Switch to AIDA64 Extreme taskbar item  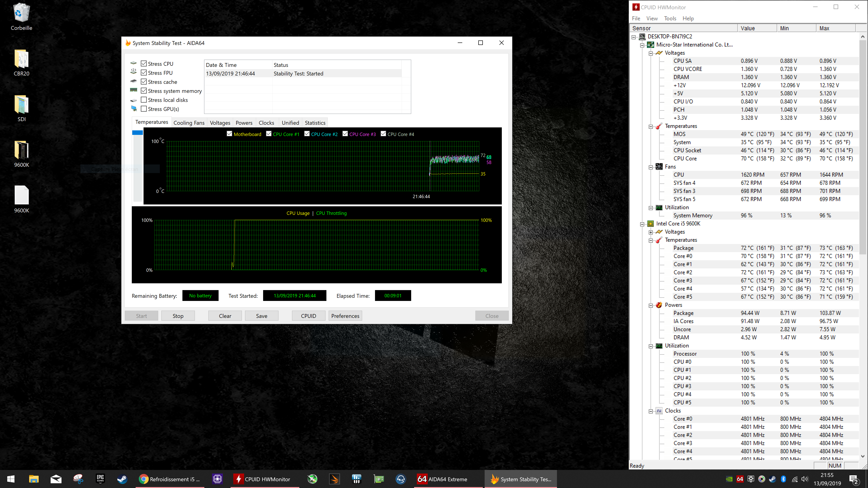point(442,479)
